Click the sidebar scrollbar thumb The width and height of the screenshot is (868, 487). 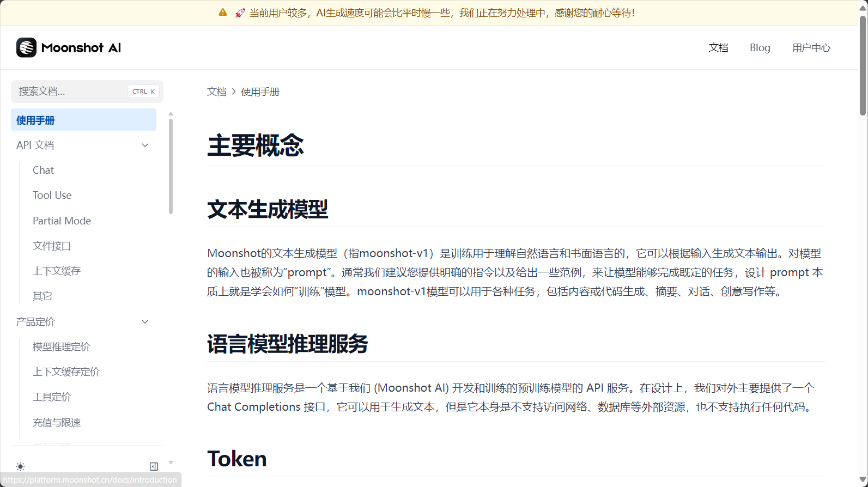(171, 166)
